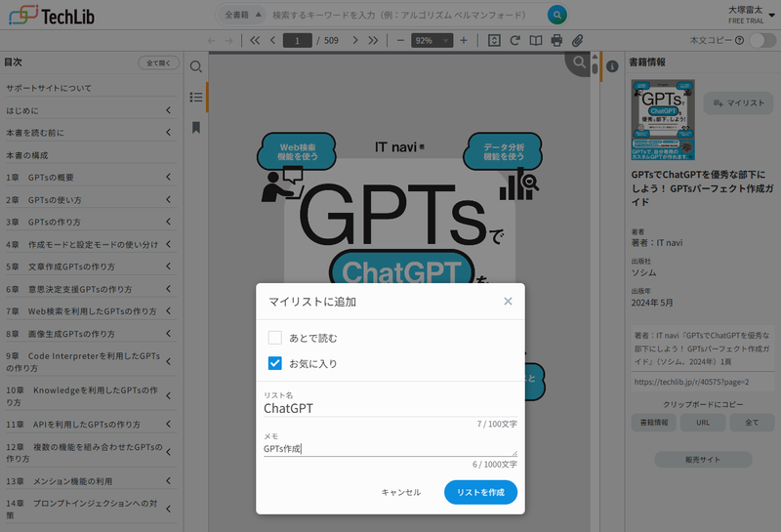The height and width of the screenshot is (532, 781).
Task: Click the リスト名 field containing ChatGPT
Action: (390, 408)
